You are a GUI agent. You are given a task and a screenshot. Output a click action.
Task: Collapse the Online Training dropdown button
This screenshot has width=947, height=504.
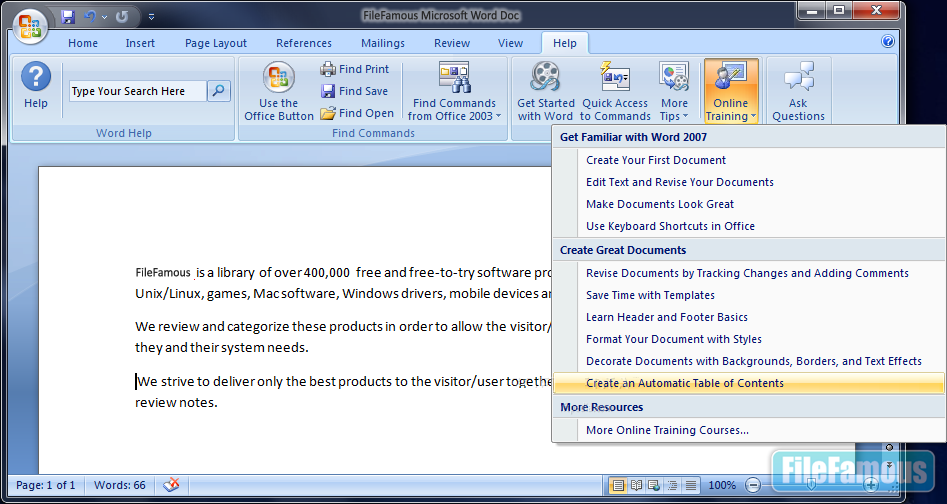click(x=731, y=91)
